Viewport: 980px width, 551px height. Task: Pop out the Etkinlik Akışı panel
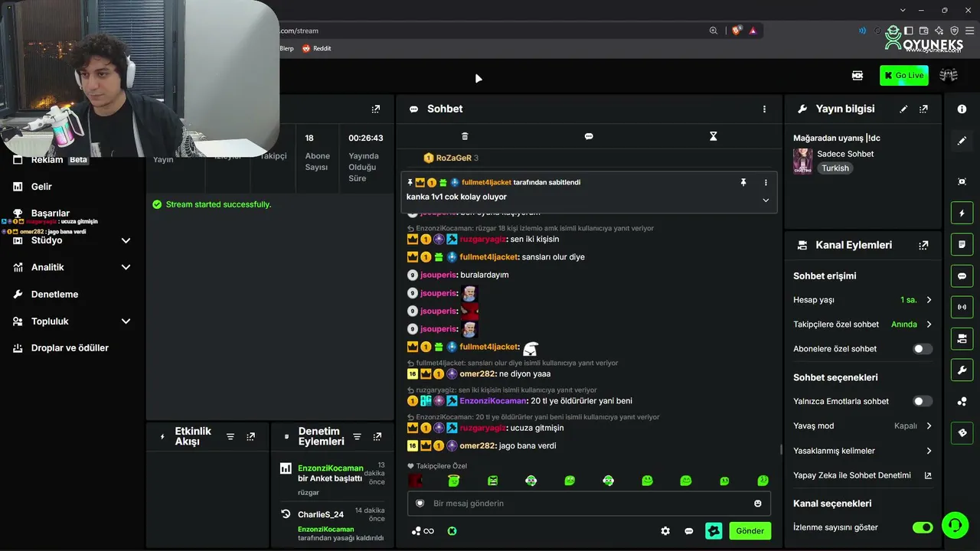coord(250,437)
